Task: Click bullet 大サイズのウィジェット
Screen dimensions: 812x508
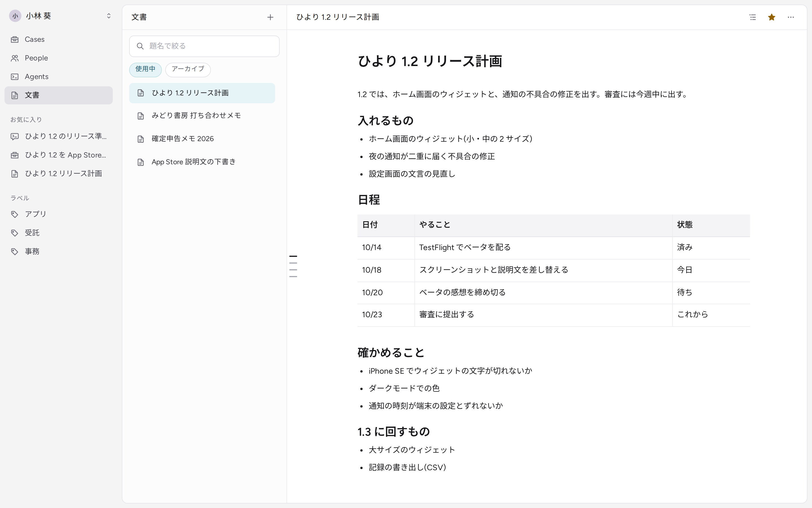Action: (x=412, y=450)
